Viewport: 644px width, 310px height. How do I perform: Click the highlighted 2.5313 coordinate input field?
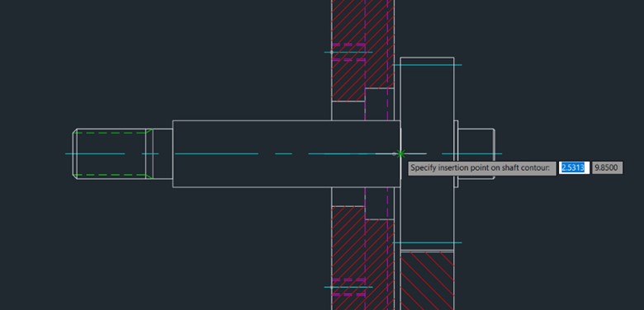pos(574,167)
